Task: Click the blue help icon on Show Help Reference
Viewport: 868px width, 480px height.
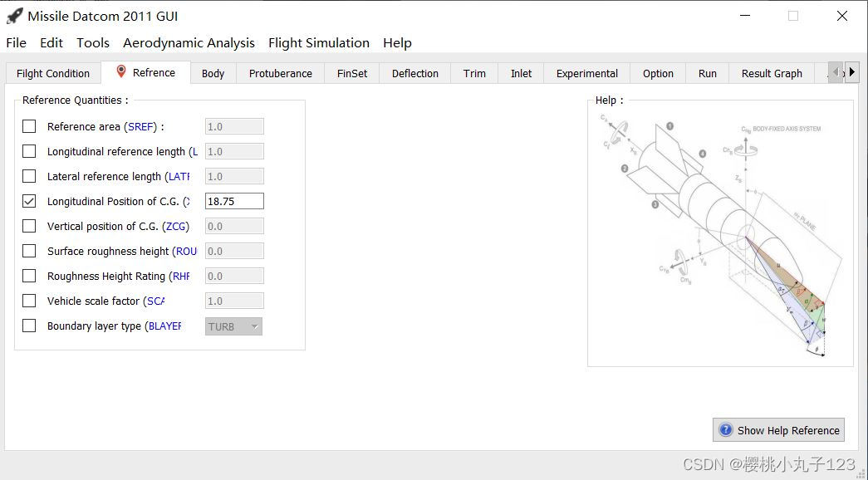Action: tap(725, 430)
